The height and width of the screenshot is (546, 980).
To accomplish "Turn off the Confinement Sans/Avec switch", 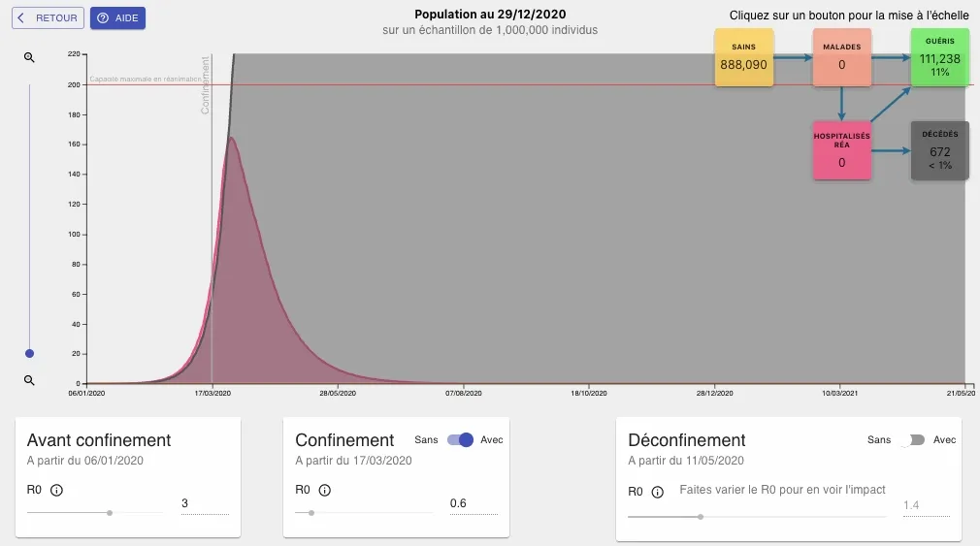I will 460,439.
